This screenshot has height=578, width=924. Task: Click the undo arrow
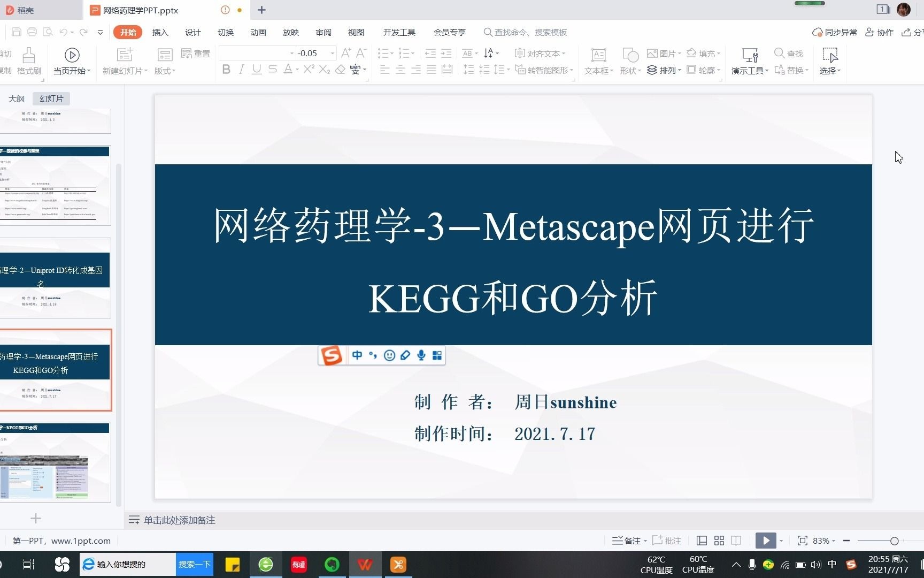click(x=63, y=32)
